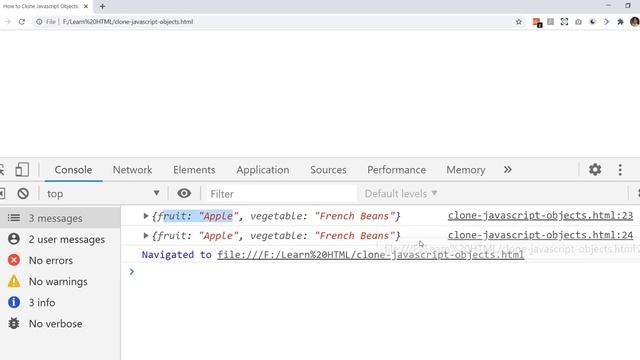The image size is (640, 360).
Task: Show more DevTools tabs chevron
Action: click(x=507, y=169)
